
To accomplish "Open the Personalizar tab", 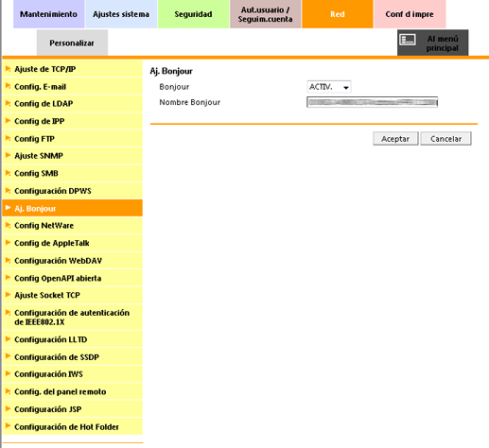I will pyautogui.click(x=72, y=43).
